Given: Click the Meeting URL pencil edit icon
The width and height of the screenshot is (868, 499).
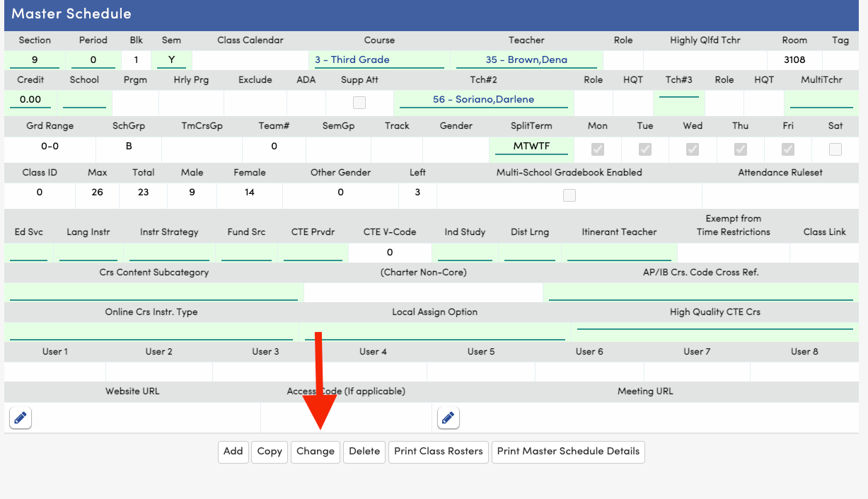Looking at the screenshot, I should click(448, 418).
